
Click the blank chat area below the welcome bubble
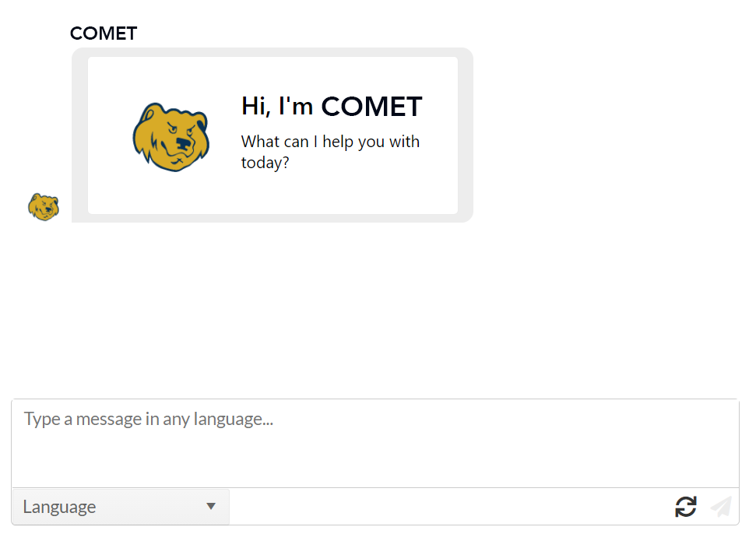(376, 308)
